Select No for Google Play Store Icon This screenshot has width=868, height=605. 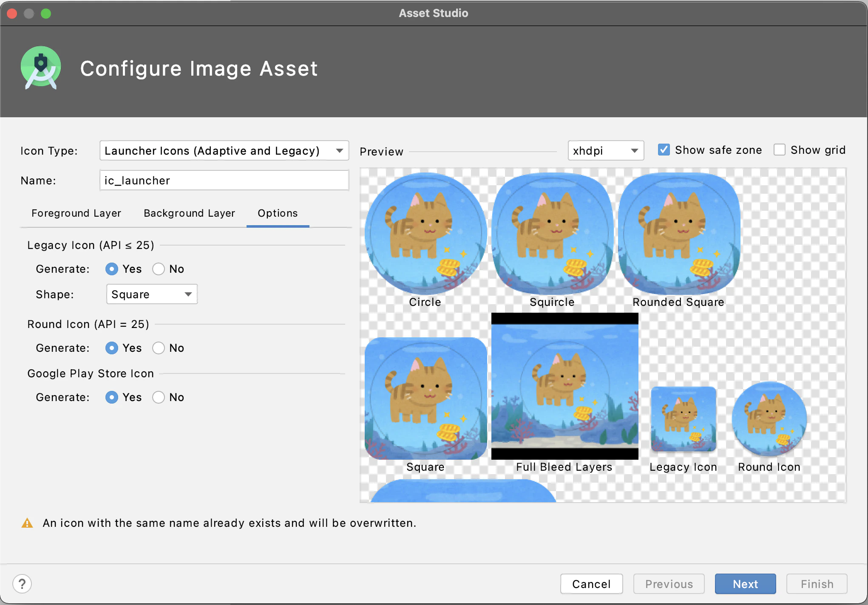pos(159,397)
